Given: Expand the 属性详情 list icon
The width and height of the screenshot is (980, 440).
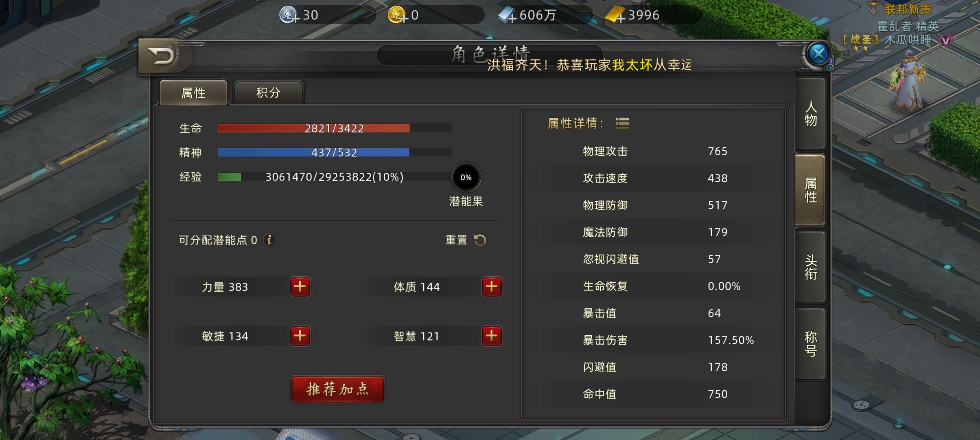Looking at the screenshot, I should 622,123.
